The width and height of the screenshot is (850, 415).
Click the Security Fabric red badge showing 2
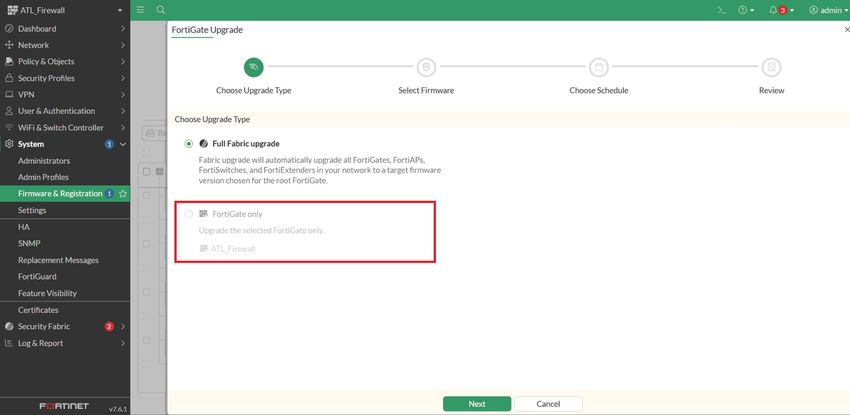109,326
